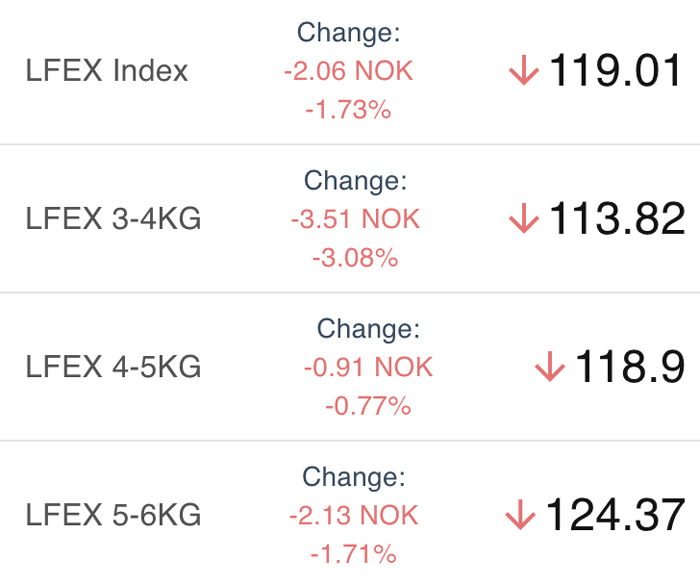Click the -1.71% percentage change

353,555
